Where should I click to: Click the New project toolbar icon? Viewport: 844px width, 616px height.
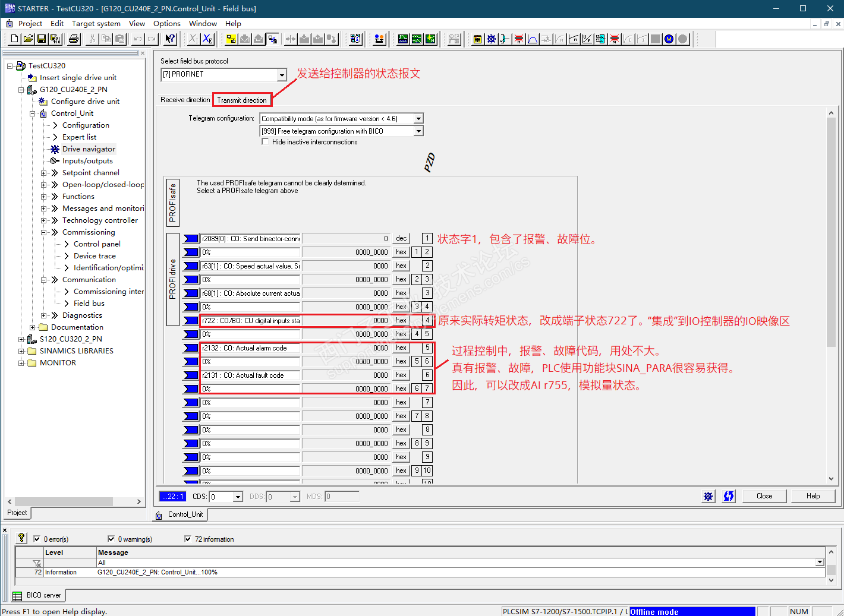pos(14,39)
